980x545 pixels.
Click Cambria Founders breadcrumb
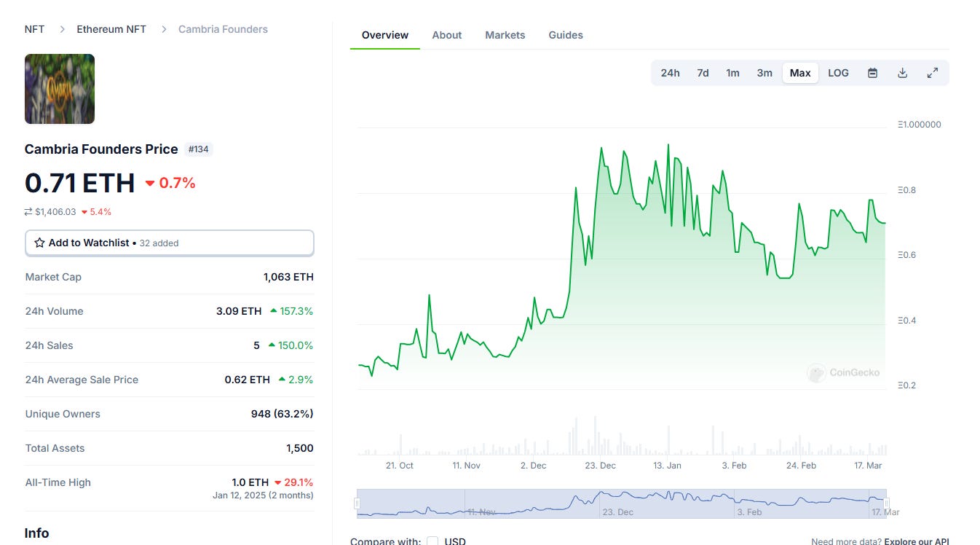point(223,29)
